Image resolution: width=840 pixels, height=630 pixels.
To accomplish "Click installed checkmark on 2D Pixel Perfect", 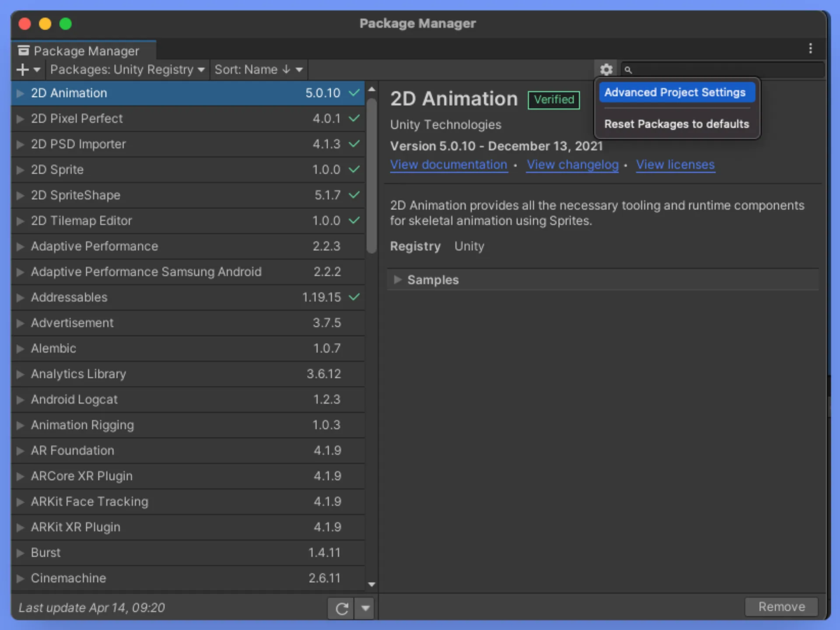I will coord(354,118).
